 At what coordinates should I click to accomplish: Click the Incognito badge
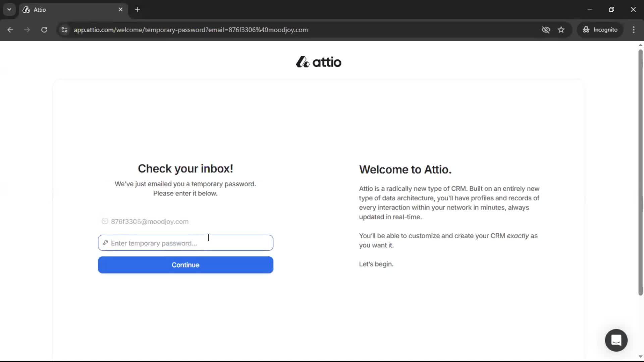(x=600, y=29)
